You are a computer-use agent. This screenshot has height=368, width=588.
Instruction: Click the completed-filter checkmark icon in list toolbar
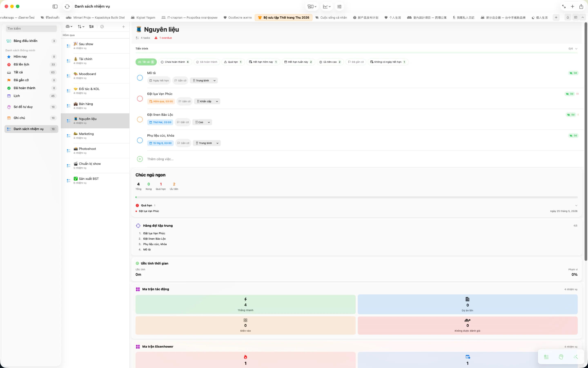(x=102, y=27)
